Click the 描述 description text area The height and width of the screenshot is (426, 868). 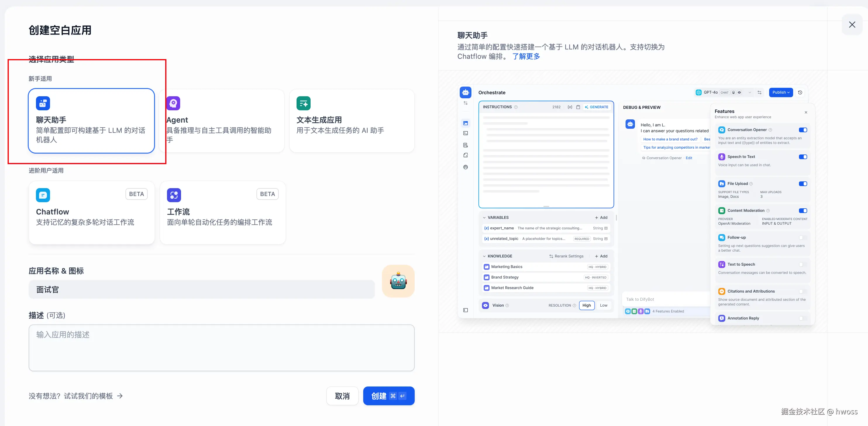pos(221,348)
